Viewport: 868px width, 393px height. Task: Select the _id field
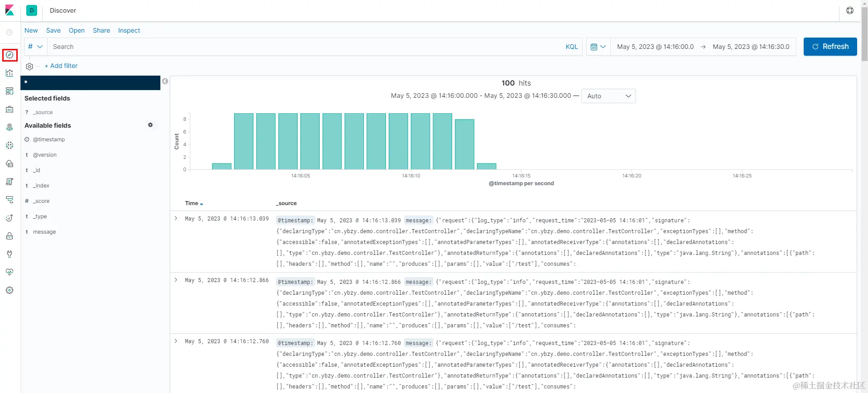pos(37,170)
